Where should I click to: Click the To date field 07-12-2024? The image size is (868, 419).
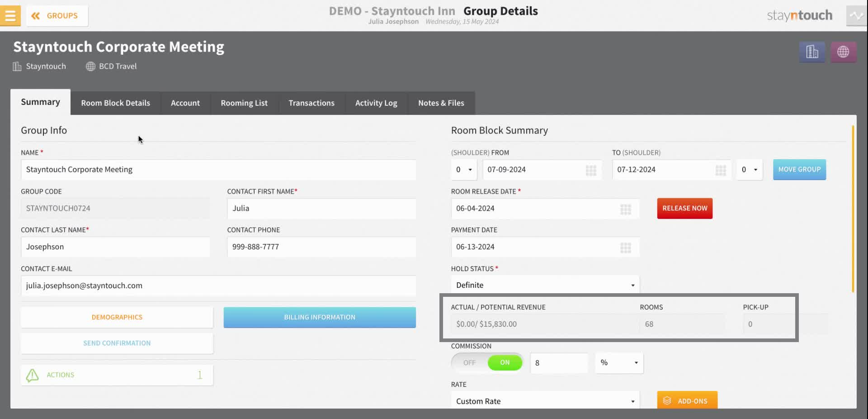[x=671, y=170]
